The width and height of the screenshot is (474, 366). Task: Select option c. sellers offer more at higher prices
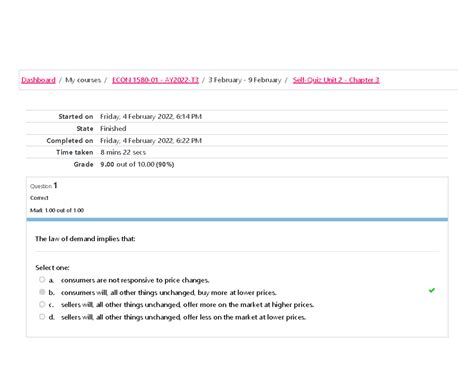click(x=42, y=304)
